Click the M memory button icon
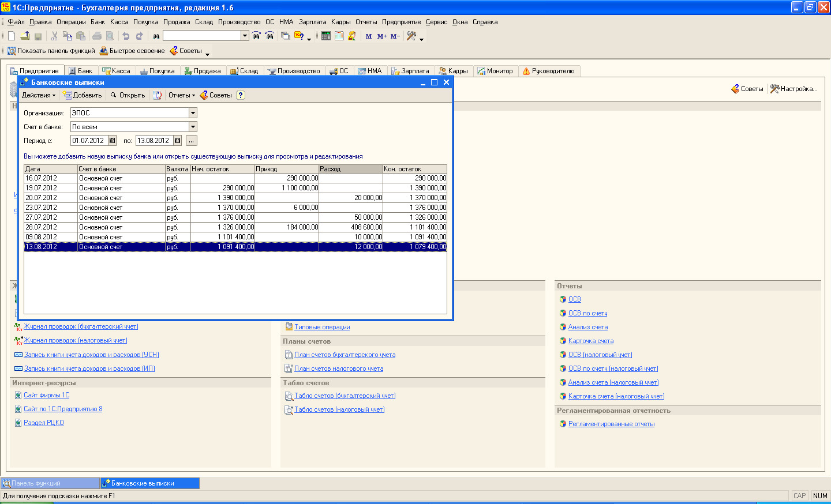The height and width of the screenshot is (504, 831). (369, 36)
